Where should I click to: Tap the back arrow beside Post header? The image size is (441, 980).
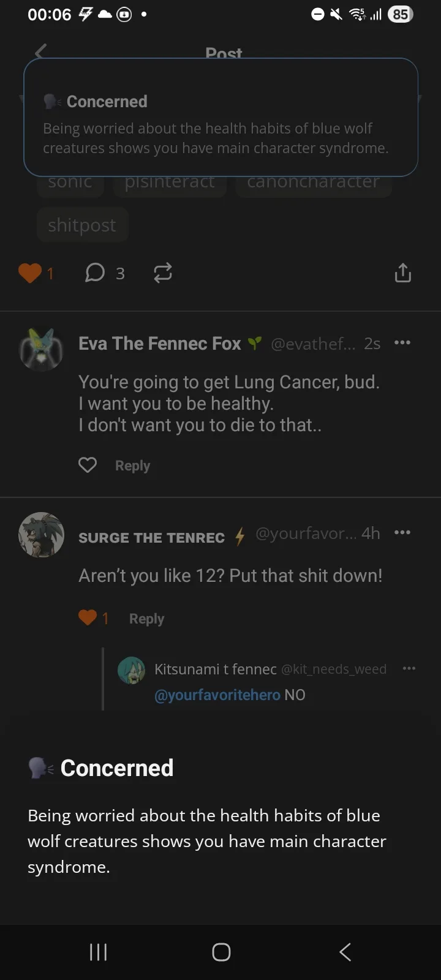[x=40, y=51]
